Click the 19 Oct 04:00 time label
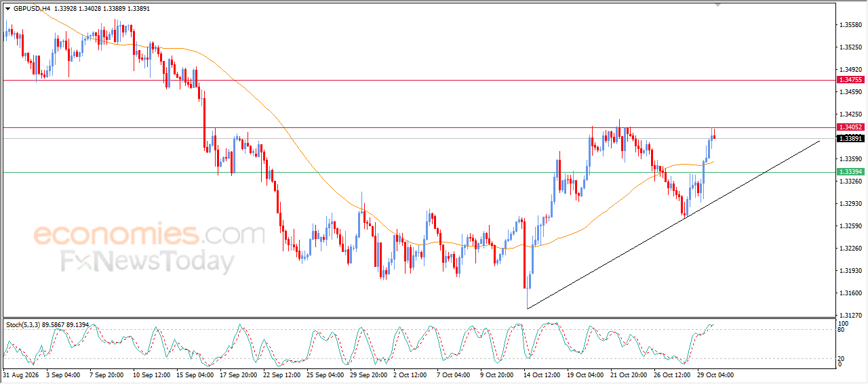The height and width of the screenshot is (384, 868). click(585, 375)
